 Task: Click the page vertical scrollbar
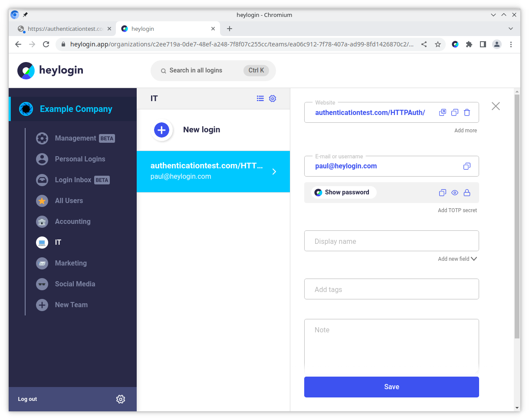coord(517,216)
